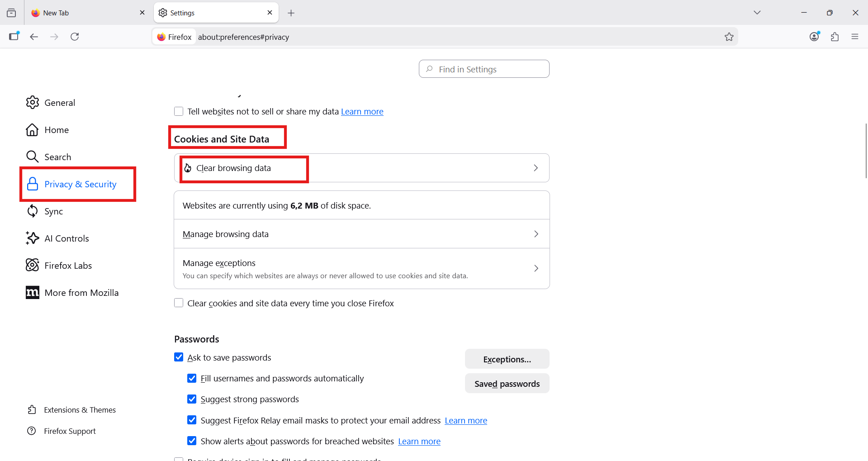Open the More from Mozilla icon
Screen dimensions: 868x461
(x=32, y=293)
